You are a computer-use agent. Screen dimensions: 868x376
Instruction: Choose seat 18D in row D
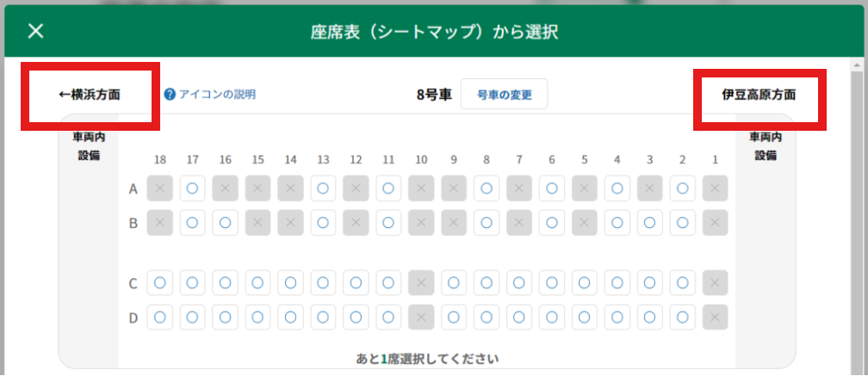tap(159, 317)
